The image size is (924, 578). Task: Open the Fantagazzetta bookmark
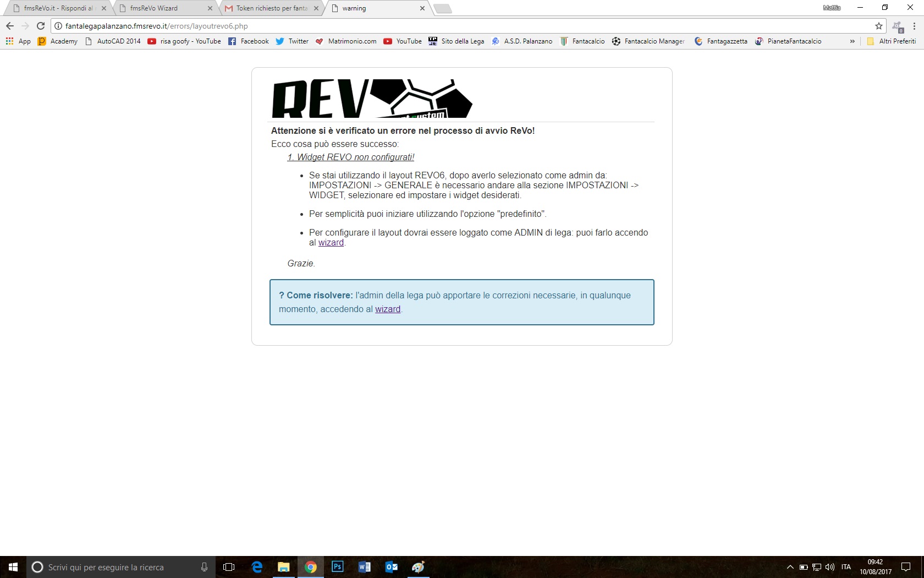[721, 41]
